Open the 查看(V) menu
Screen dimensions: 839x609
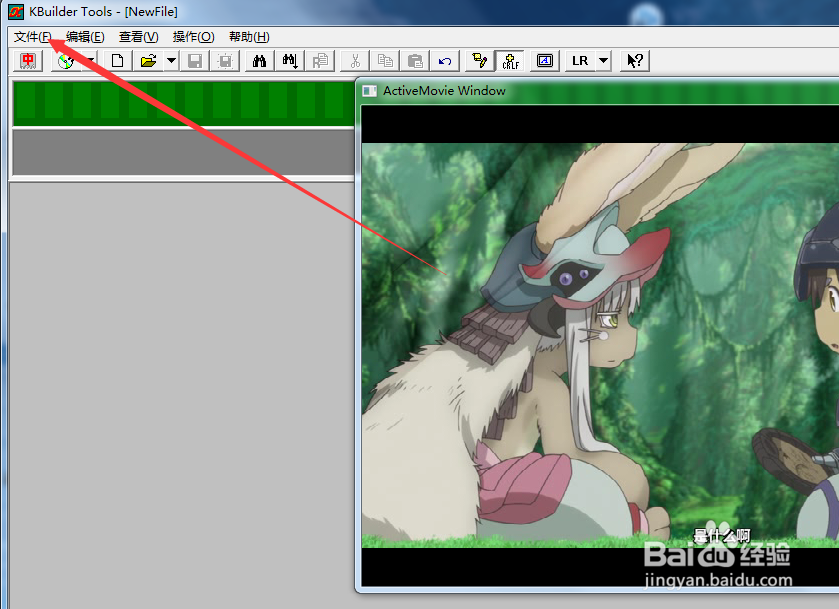pyautogui.click(x=139, y=37)
